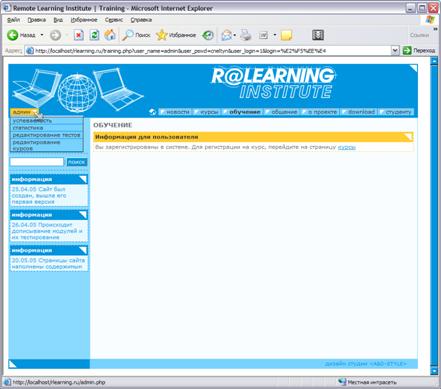Click the website home icon before новости

click(153, 112)
